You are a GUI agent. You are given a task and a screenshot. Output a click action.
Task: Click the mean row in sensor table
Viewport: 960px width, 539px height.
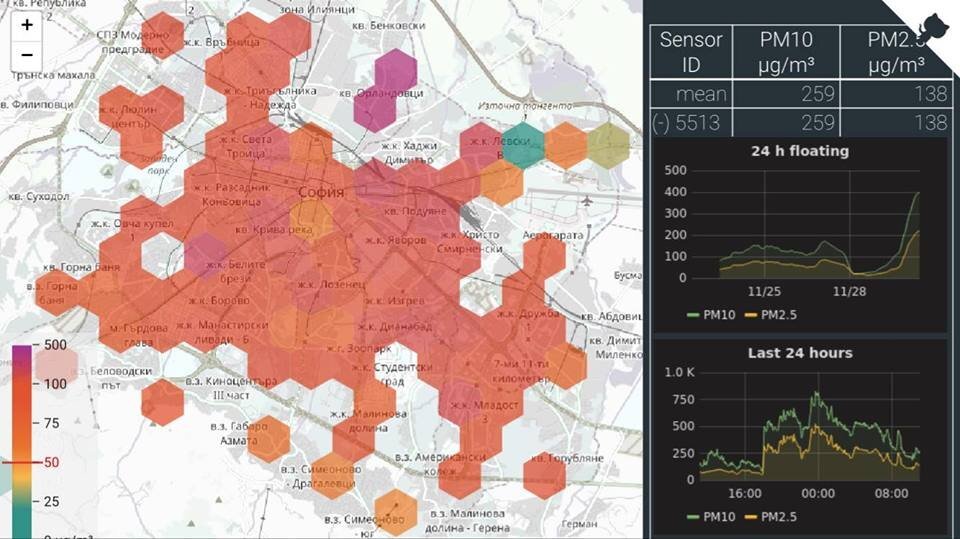[804, 94]
